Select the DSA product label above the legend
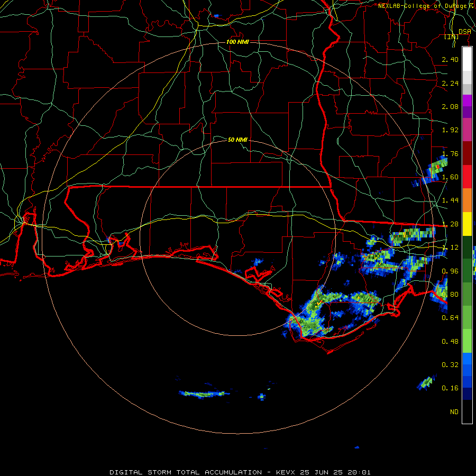 click(x=464, y=32)
